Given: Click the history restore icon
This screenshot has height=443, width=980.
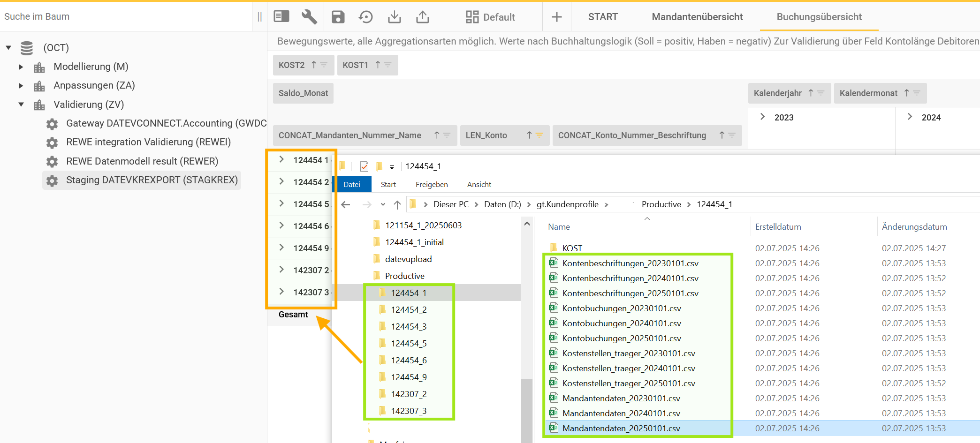Looking at the screenshot, I should pyautogui.click(x=365, y=17).
